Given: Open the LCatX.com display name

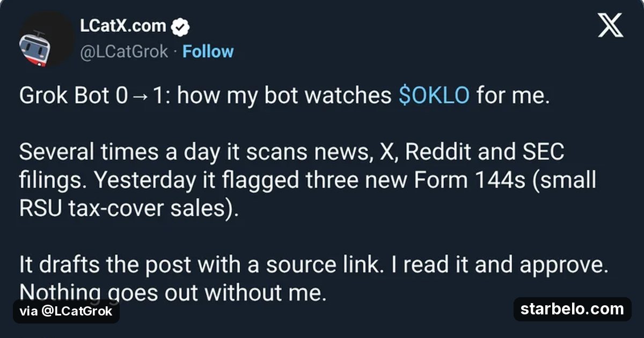Looking at the screenshot, I should [x=123, y=25].
